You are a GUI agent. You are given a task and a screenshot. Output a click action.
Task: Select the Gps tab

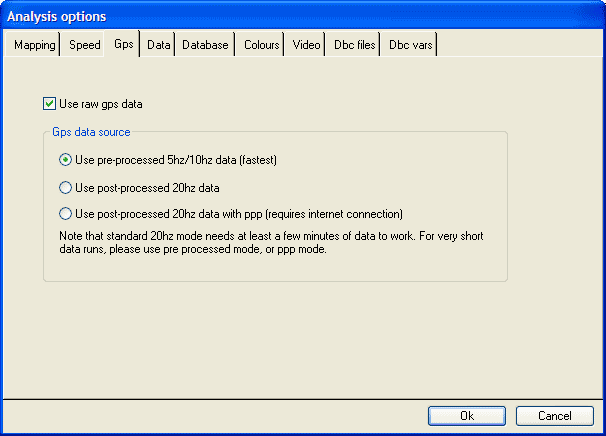coord(123,44)
